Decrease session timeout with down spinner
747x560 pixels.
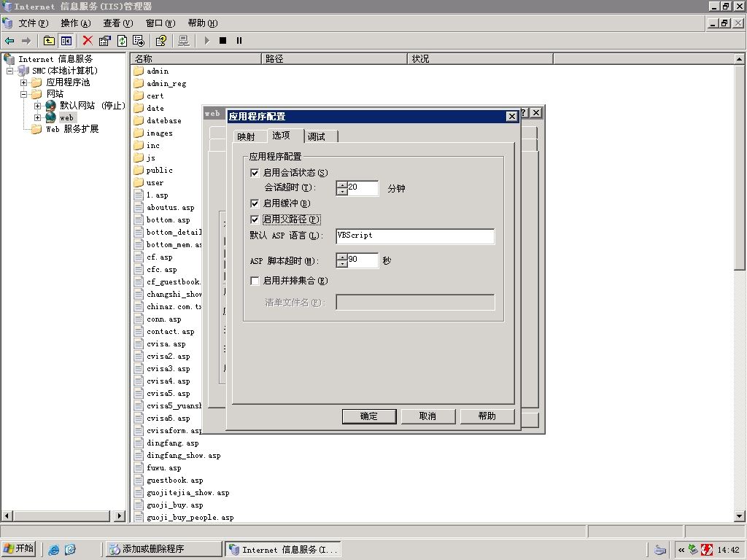coord(341,192)
